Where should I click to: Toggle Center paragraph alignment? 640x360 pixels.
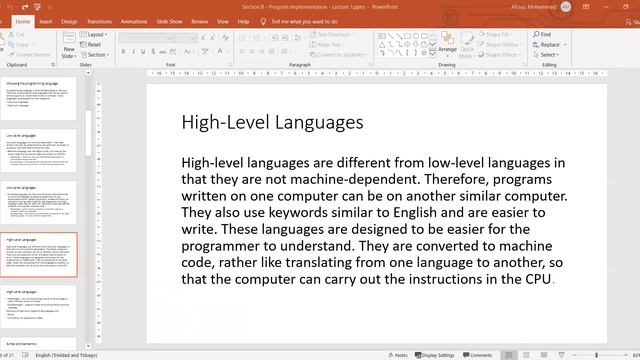(x=252, y=51)
